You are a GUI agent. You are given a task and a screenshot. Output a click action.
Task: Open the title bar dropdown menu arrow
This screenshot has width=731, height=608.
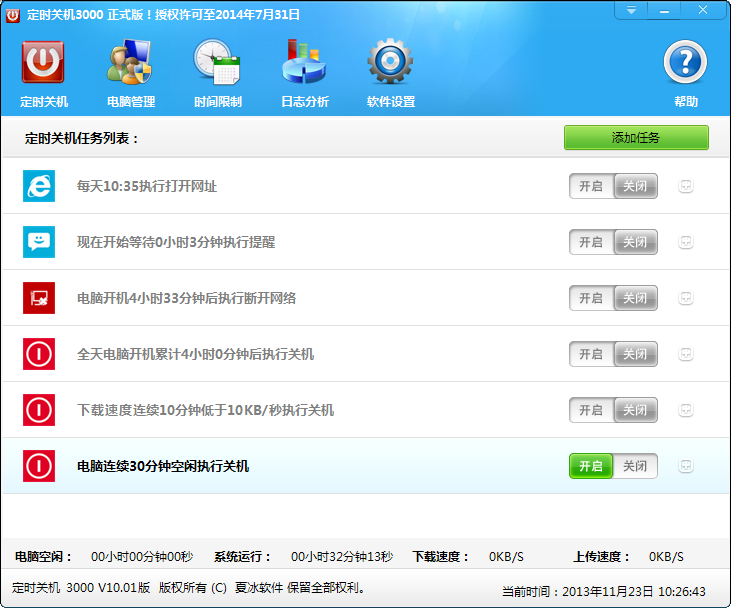pyautogui.click(x=631, y=10)
